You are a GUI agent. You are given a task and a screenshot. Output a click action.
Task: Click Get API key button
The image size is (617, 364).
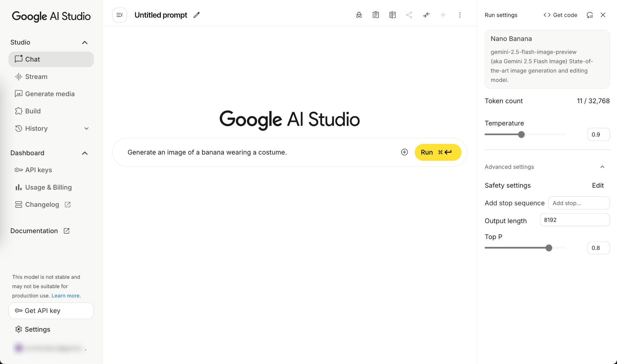click(x=51, y=311)
